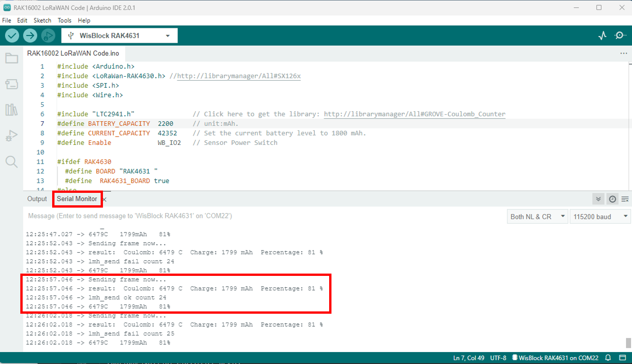Open the Search sidebar icon
This screenshot has height=364, width=632.
(x=12, y=161)
